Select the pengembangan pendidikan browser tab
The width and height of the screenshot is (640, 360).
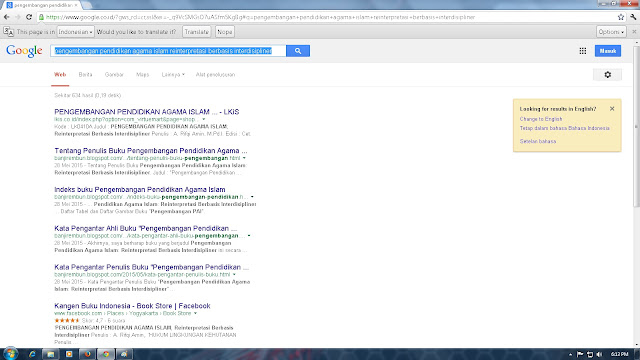point(42,5)
